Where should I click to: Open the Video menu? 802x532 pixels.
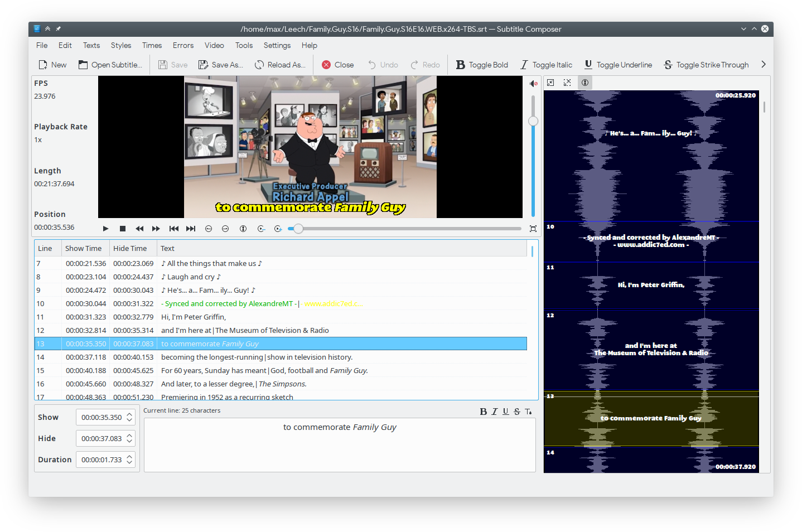214,45
